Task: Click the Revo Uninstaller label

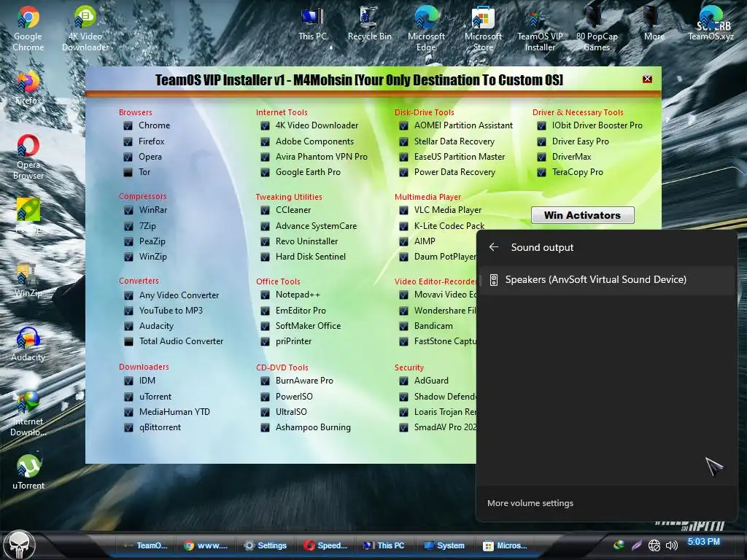Action: click(x=307, y=241)
